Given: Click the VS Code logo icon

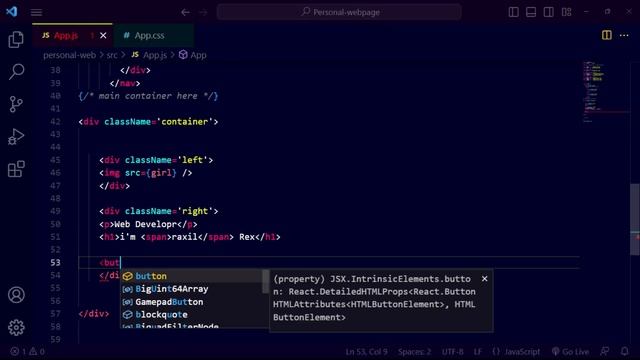Looking at the screenshot, I should tap(11, 11).
